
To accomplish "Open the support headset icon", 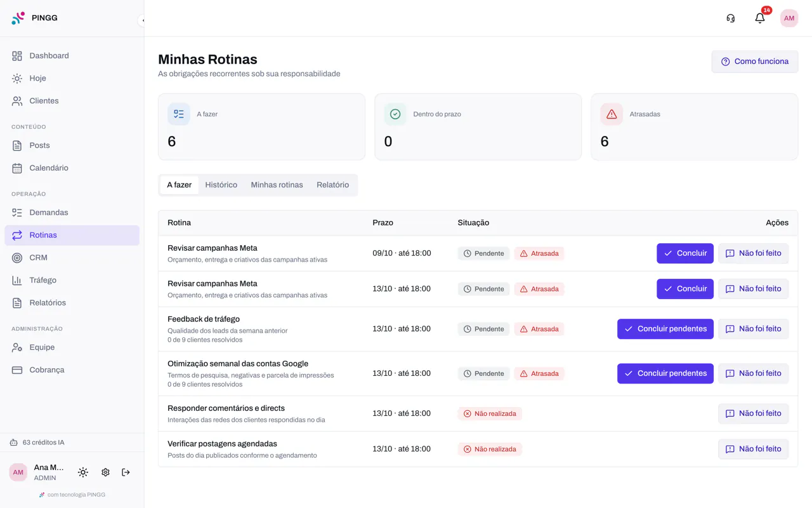I will click(x=731, y=18).
